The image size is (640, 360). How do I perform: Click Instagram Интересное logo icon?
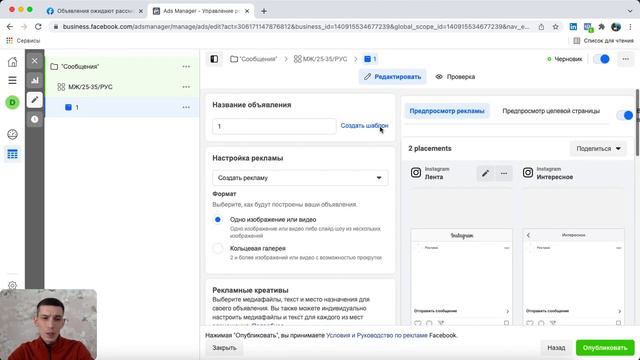pyautogui.click(x=527, y=173)
